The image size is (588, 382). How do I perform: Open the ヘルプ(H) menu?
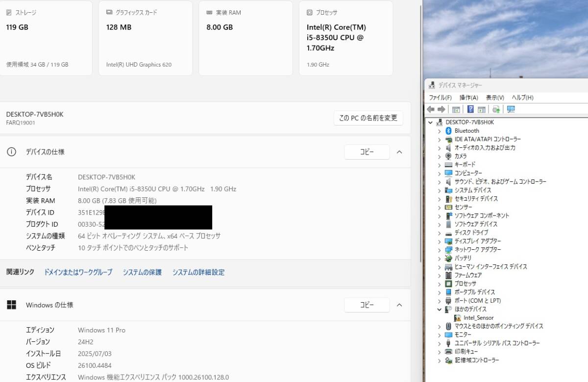(x=523, y=97)
